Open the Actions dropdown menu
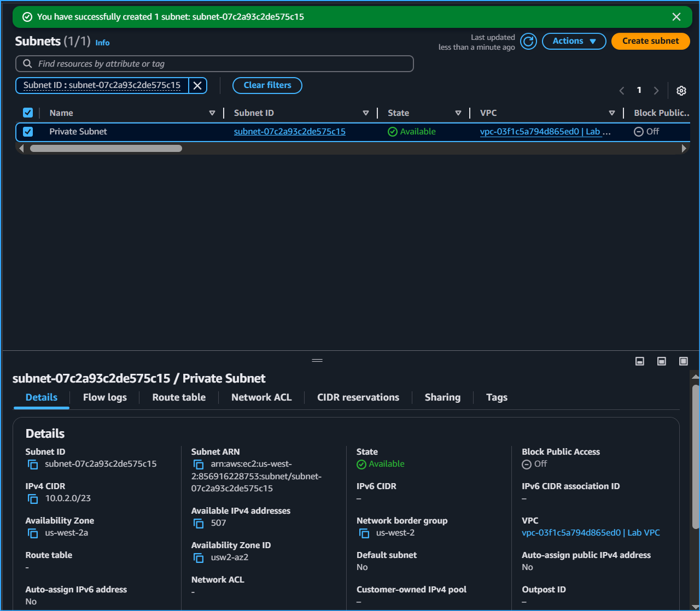Viewport: 700px width, 611px height. click(x=574, y=41)
